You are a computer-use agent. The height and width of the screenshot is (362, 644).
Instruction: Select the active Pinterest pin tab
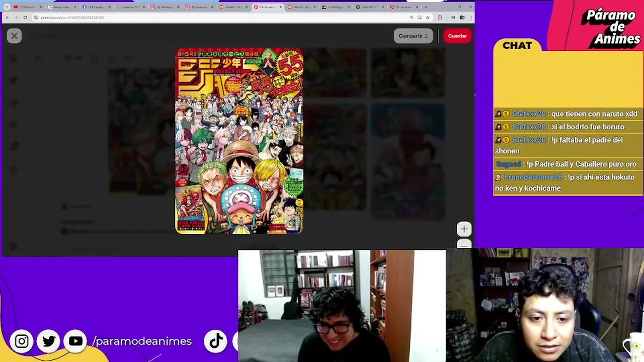pos(267,7)
